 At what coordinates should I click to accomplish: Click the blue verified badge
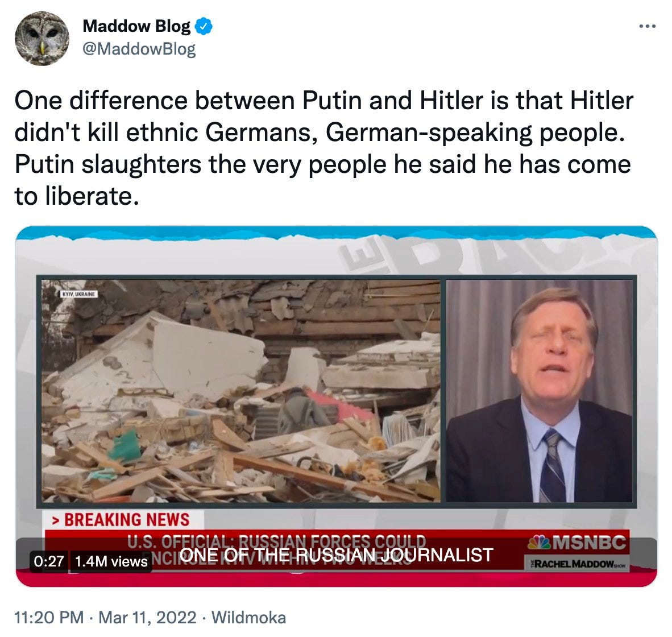(x=204, y=27)
